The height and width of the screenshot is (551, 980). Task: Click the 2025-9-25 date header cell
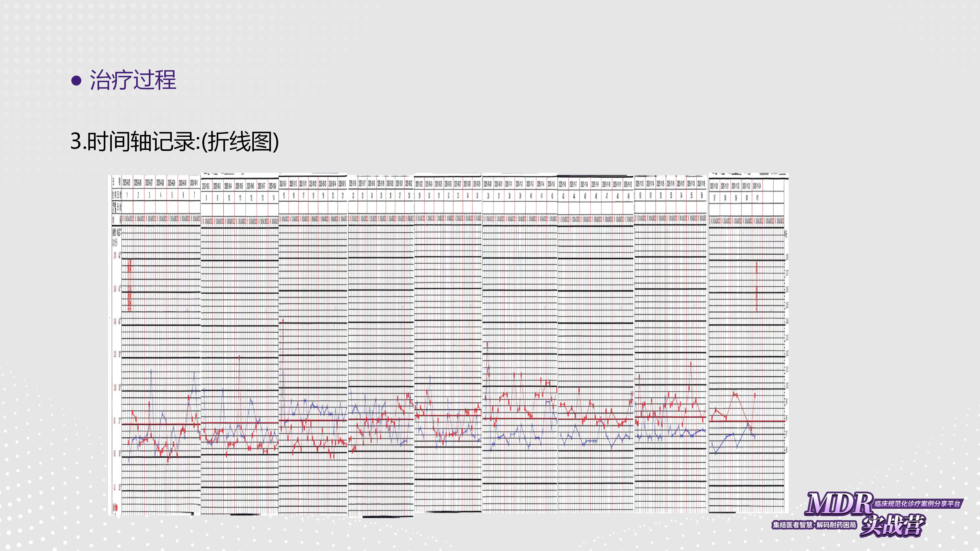click(x=127, y=183)
